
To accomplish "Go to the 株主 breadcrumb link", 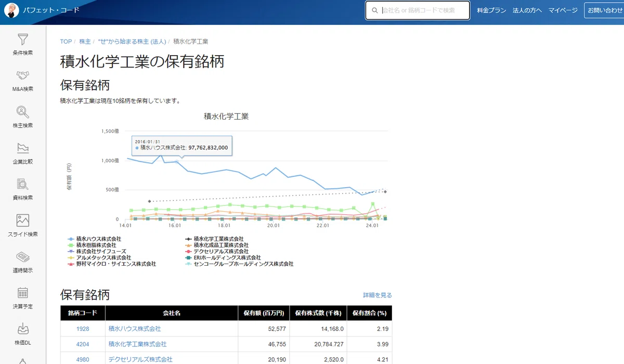I will (85, 42).
